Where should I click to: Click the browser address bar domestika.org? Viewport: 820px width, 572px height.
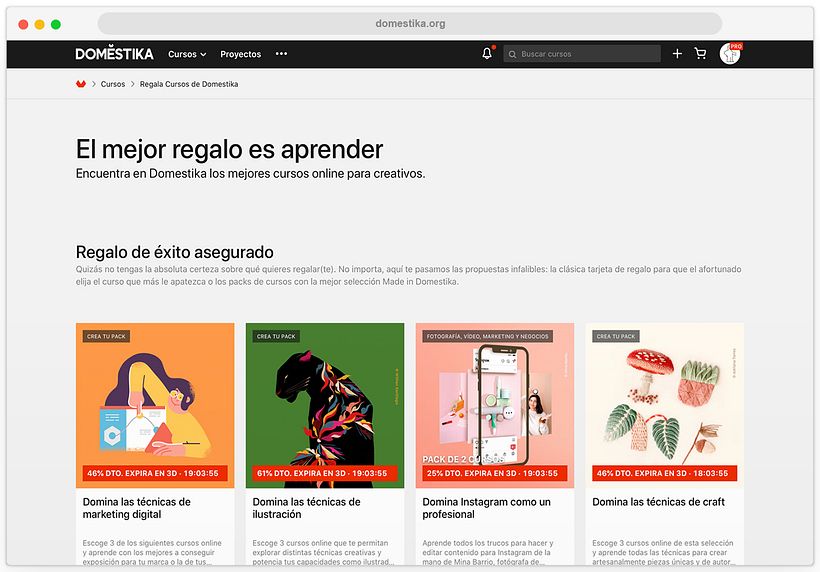point(410,24)
